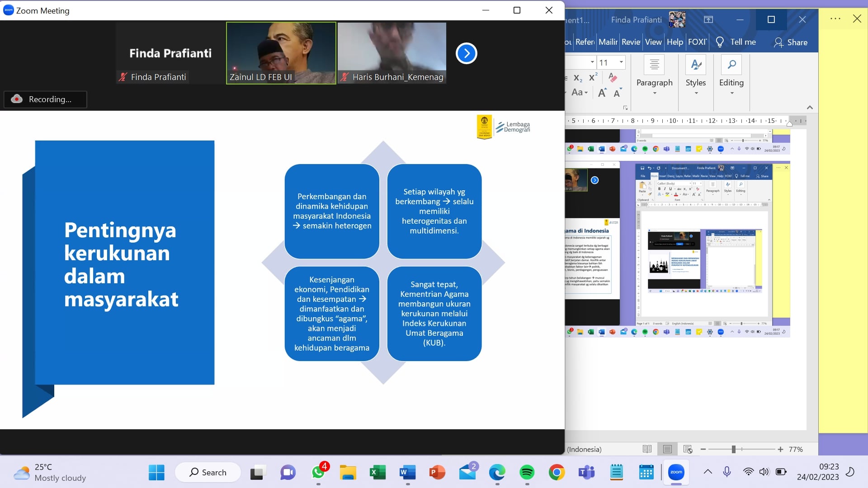Screen dimensions: 868x488
Task: Open the Help ribbon tab
Action: click(x=675, y=42)
